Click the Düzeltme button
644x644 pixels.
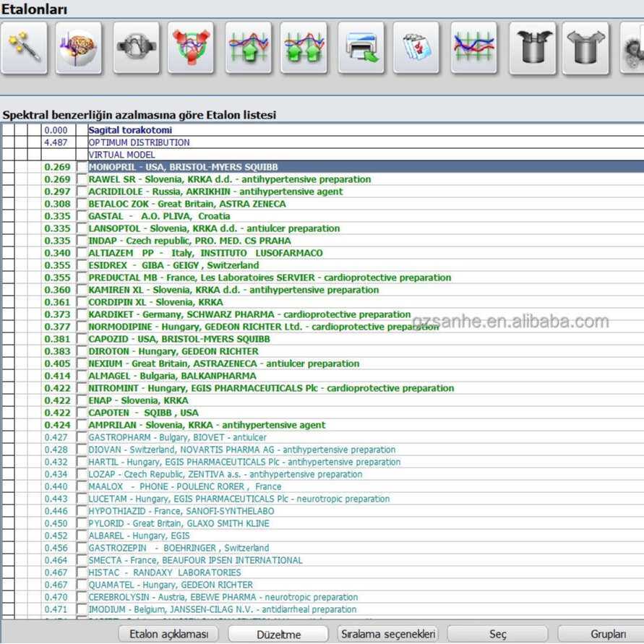278,634
